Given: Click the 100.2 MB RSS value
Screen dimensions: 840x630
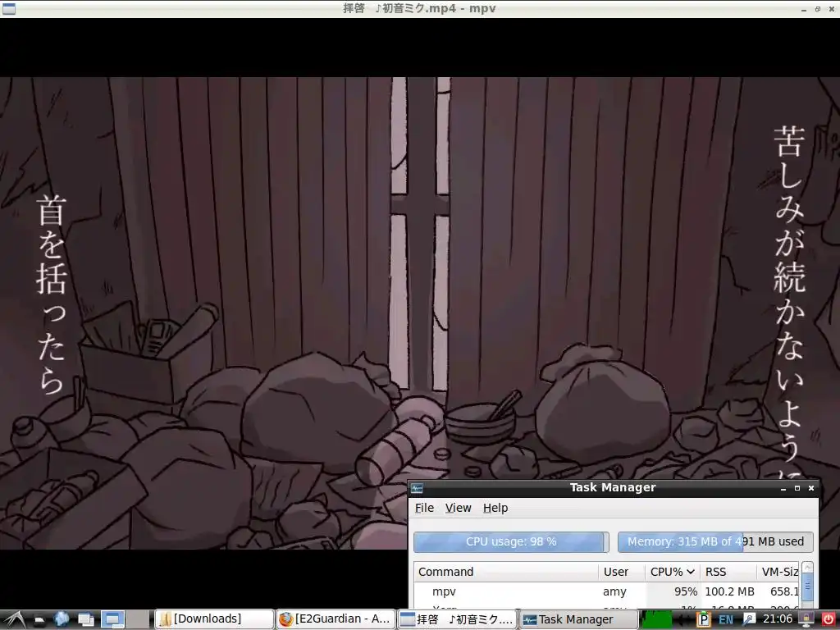Looking at the screenshot, I should (x=729, y=591).
